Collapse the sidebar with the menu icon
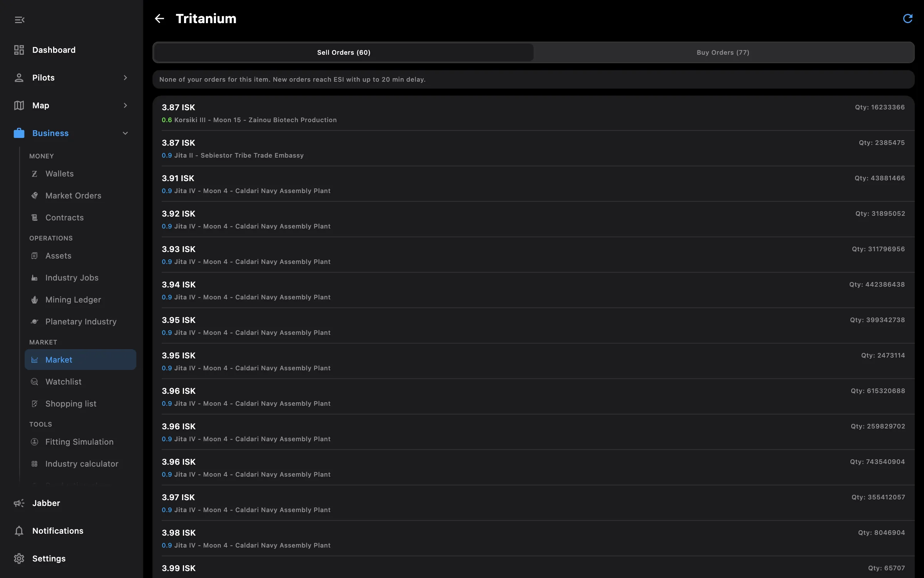 pyautogui.click(x=20, y=20)
